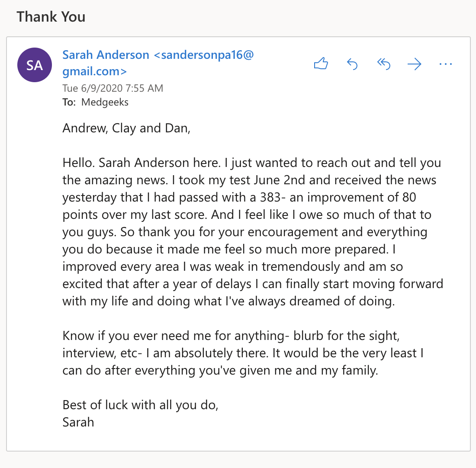Forward this email with the right arrow icon
Image resolution: width=476 pixels, height=468 pixels.
coord(415,64)
